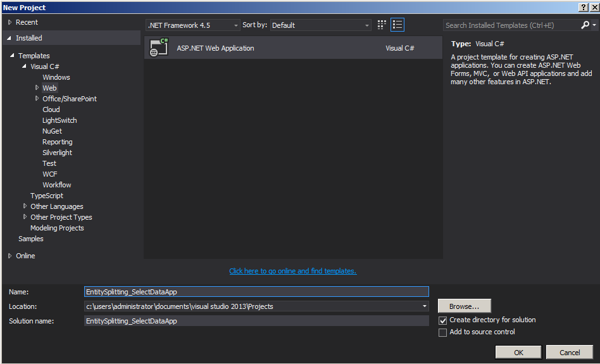Expand the Recent section
The image size is (600, 364).
(x=10, y=22)
